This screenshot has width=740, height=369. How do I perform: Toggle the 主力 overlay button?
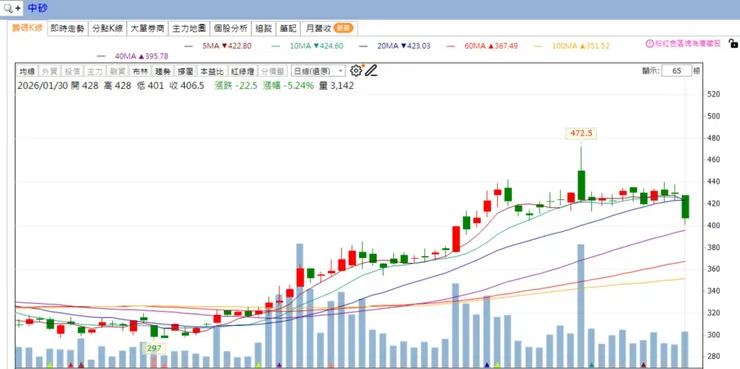(x=95, y=72)
